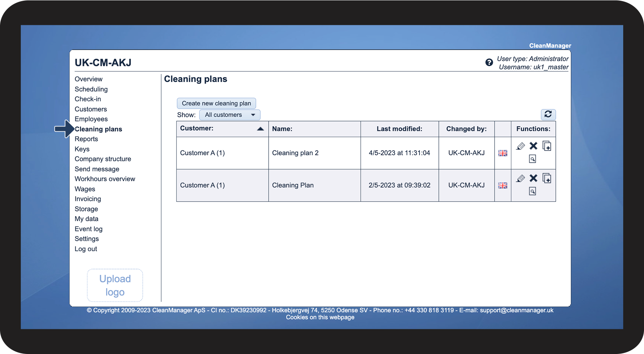Preview Cleaning plan 2 with the magnifier icon

pos(532,159)
